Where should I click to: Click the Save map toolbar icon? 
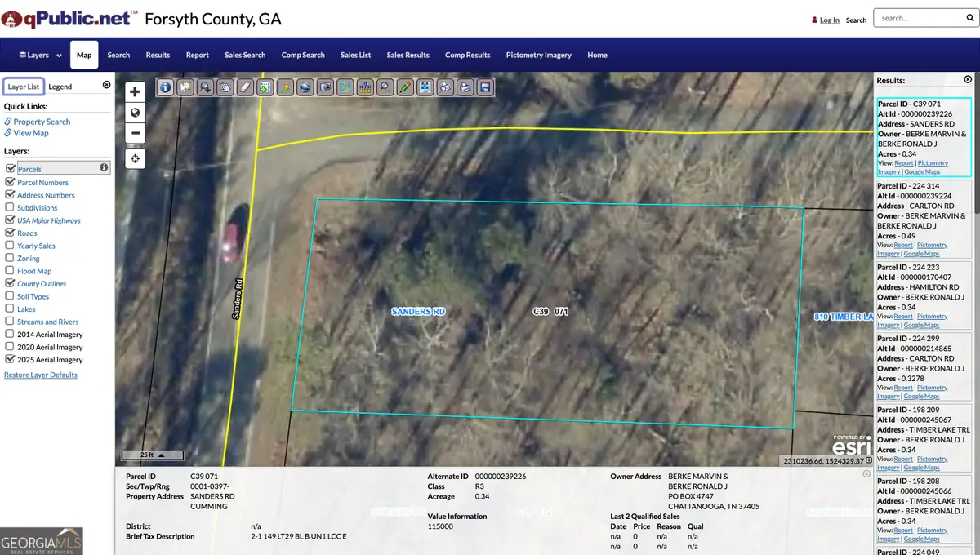click(485, 87)
